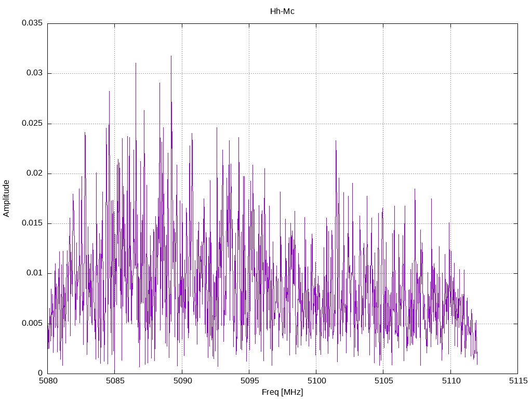Click the isolated peak tip just past 5100 MHz
This screenshot has width=532, height=399.
[x=336, y=141]
